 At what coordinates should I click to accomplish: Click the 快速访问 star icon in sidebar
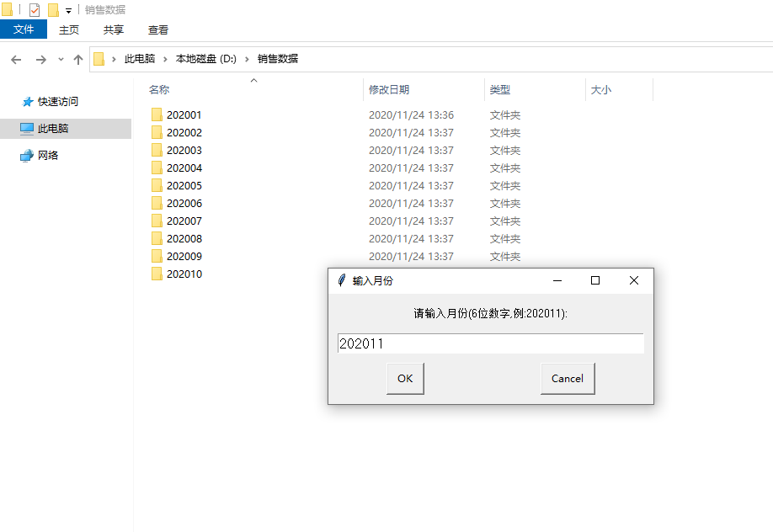tap(28, 101)
